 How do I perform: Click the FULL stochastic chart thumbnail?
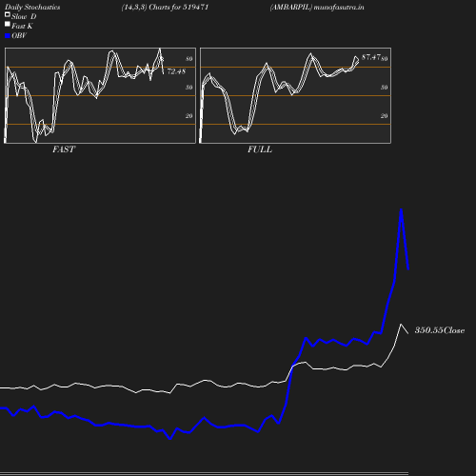pos(295,95)
